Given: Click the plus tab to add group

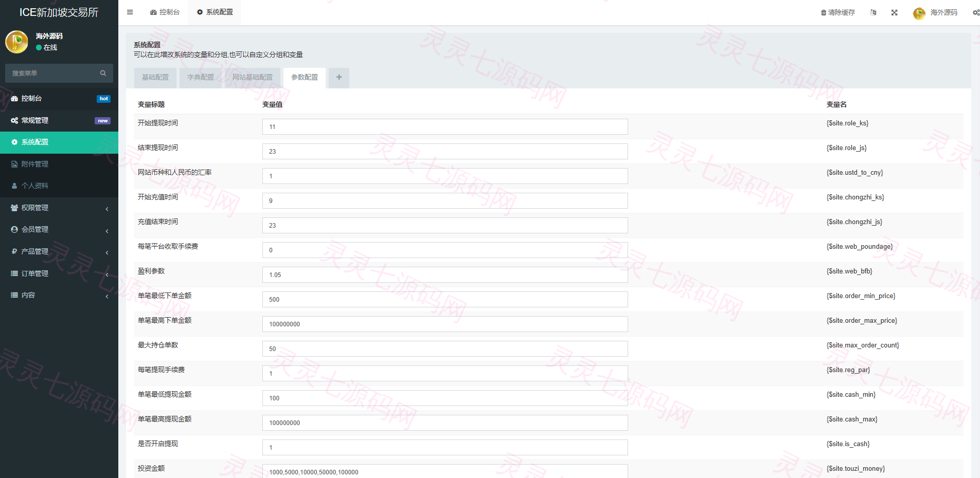Looking at the screenshot, I should coord(339,78).
